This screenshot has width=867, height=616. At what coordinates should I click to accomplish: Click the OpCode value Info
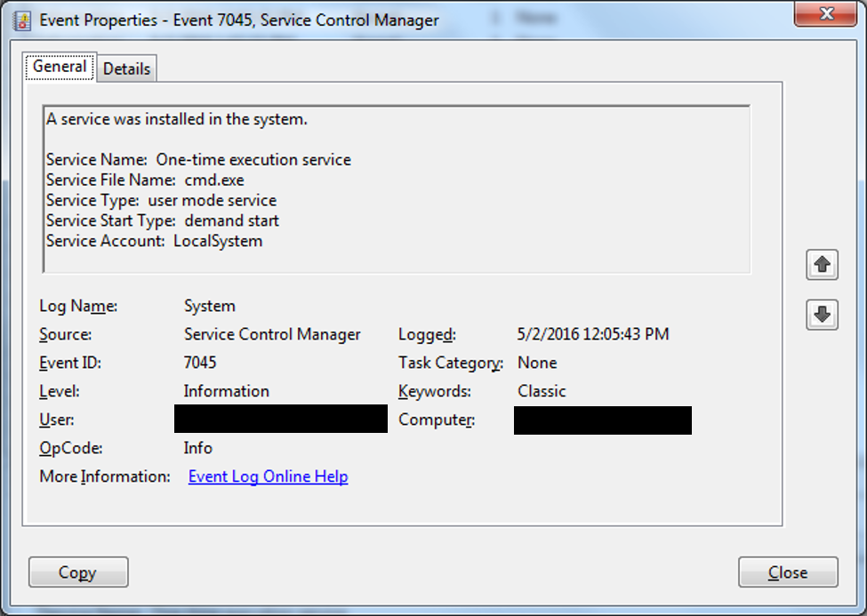pyautogui.click(x=198, y=448)
